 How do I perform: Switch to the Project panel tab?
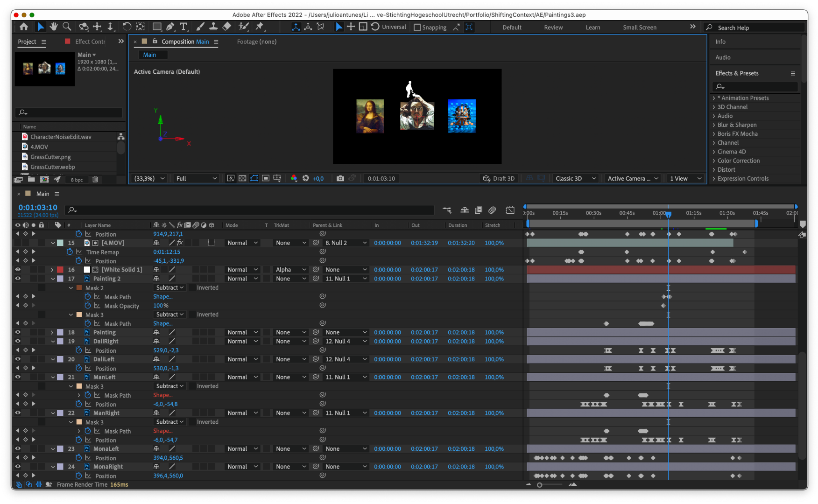[x=27, y=42]
